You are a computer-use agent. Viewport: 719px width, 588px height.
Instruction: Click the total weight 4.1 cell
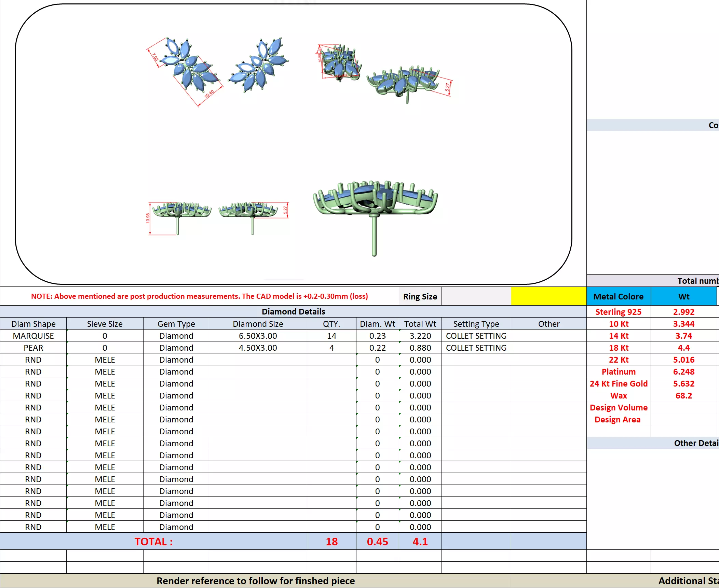coord(420,542)
